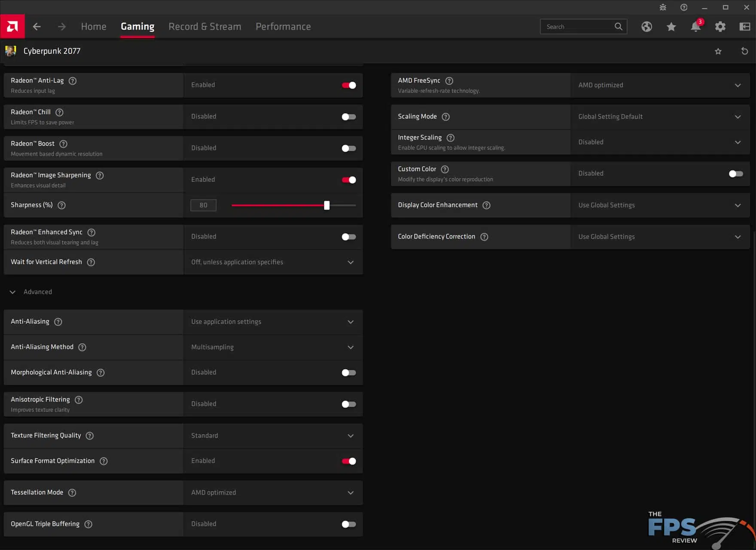The height and width of the screenshot is (550, 756).
Task: Open Integer Scaling dropdown
Action: tap(660, 142)
